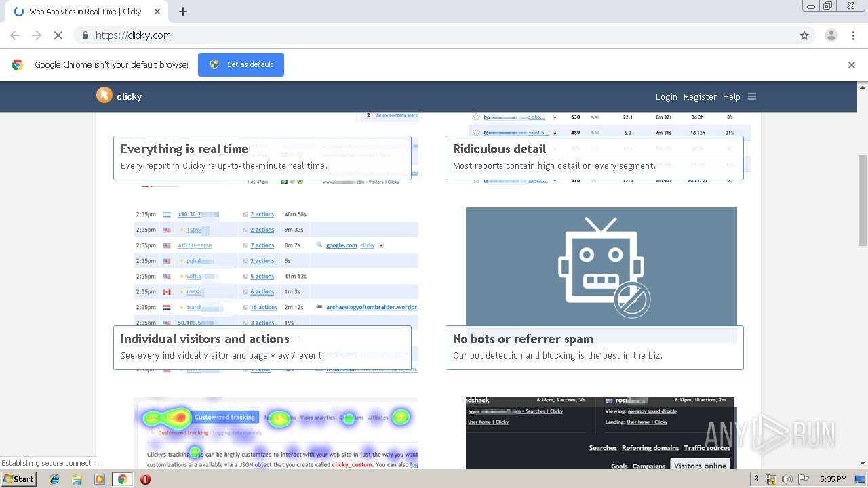Click the Customized tracking heatmap tab
The image size is (868, 488).
224,418
